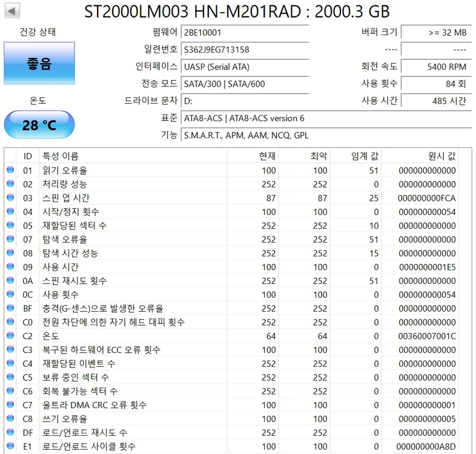Click raw value 0000000001E5
This screenshot has height=454, width=476.
(428, 267)
